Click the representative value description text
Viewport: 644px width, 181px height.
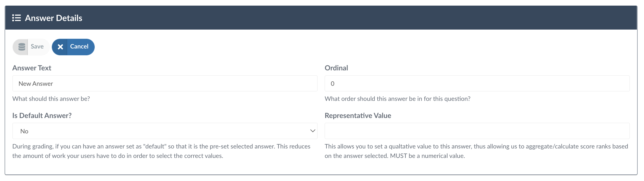point(476,151)
